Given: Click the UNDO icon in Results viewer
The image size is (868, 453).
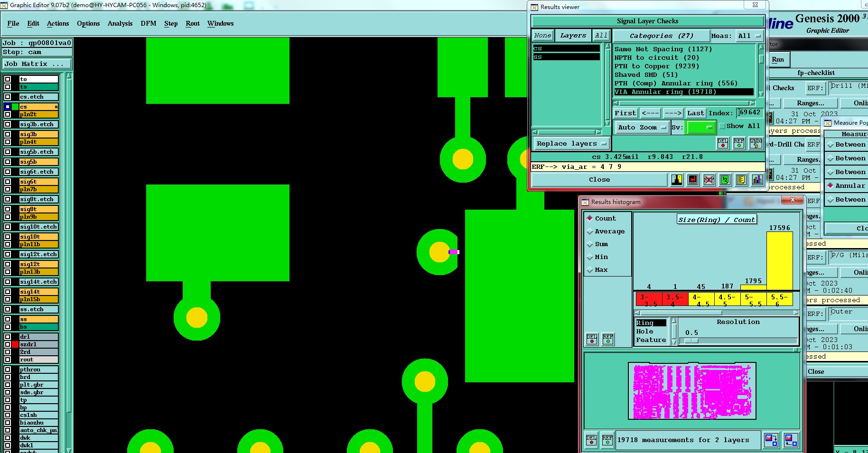Looking at the screenshot, I should [x=756, y=143].
